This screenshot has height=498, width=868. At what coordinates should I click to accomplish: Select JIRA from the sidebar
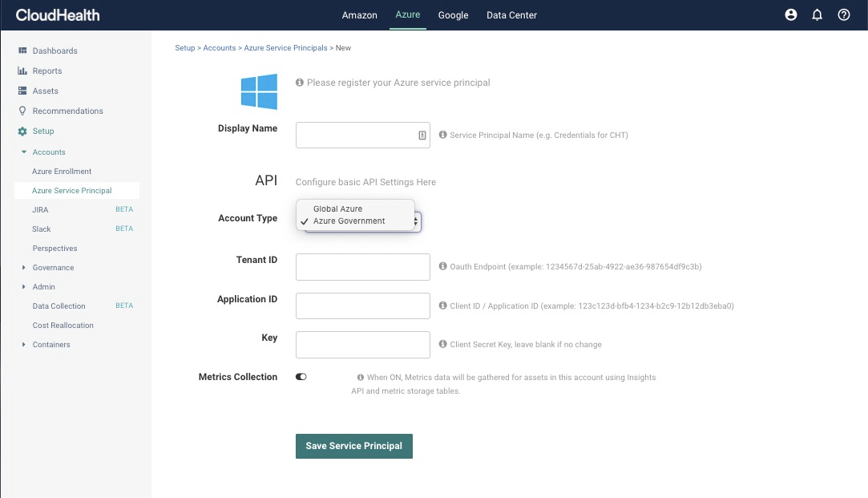[38, 209]
